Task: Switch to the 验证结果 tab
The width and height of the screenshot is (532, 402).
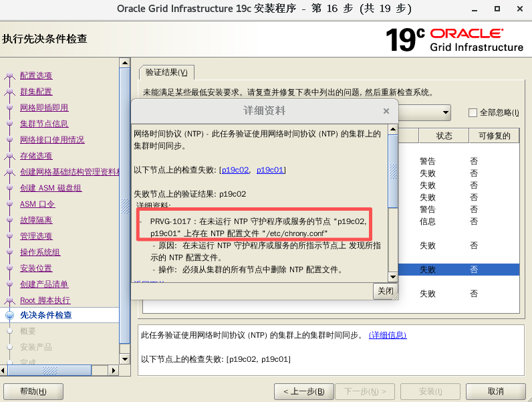Action: (166, 72)
